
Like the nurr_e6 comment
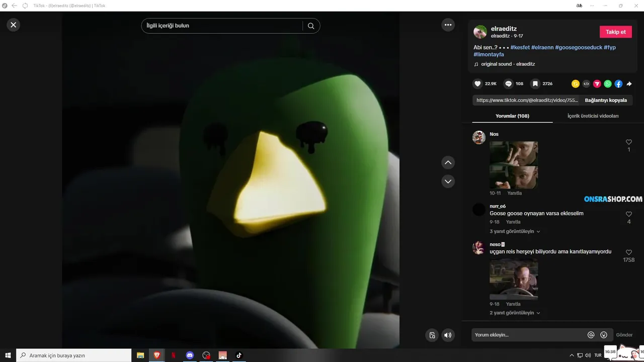tap(628, 214)
